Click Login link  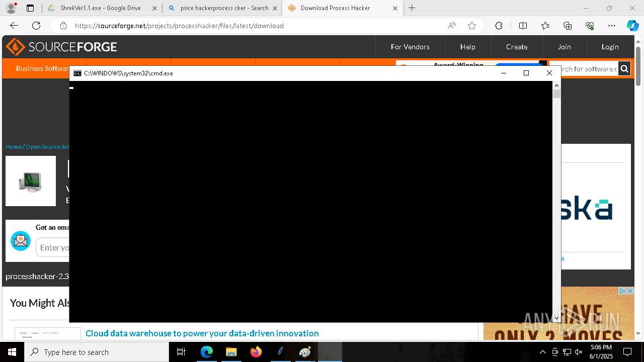[x=610, y=47]
